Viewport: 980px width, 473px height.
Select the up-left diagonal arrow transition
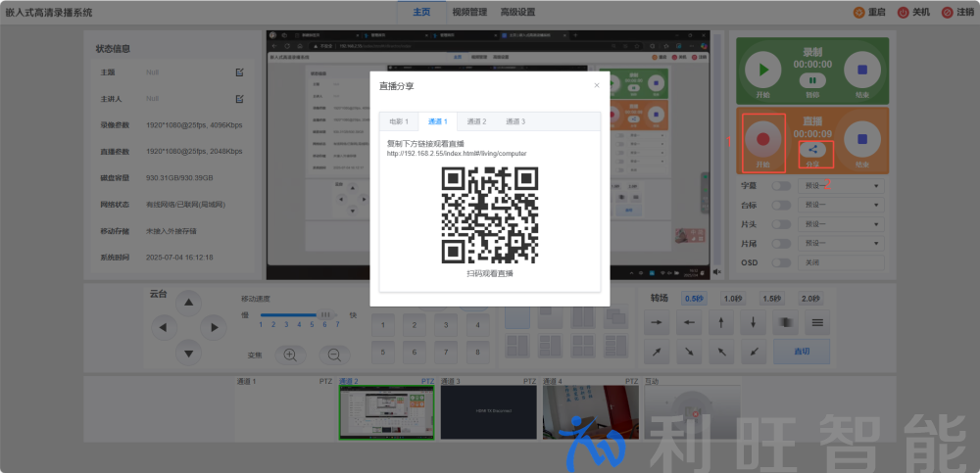pyautogui.click(x=721, y=352)
